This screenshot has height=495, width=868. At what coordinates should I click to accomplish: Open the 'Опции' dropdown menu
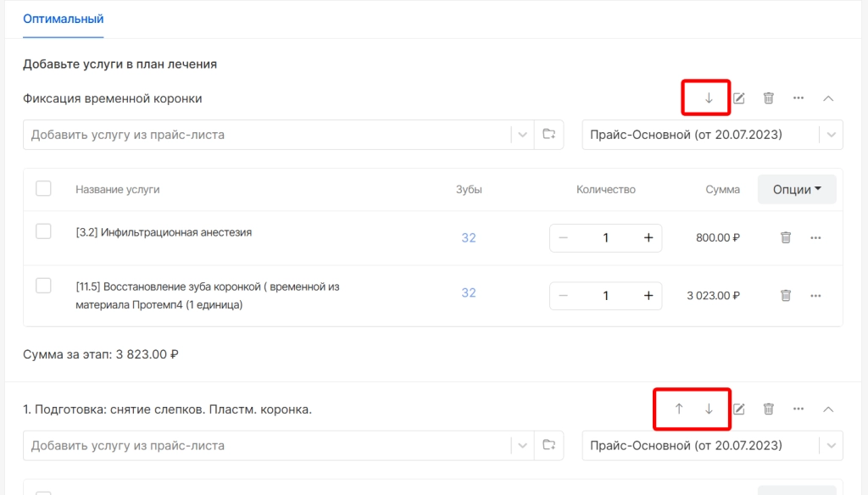(797, 189)
